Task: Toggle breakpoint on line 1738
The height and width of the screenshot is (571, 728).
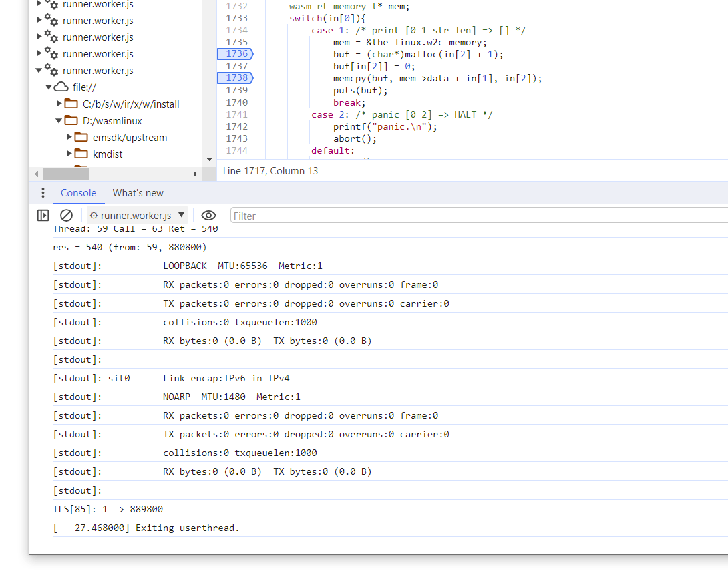Action: pos(235,78)
